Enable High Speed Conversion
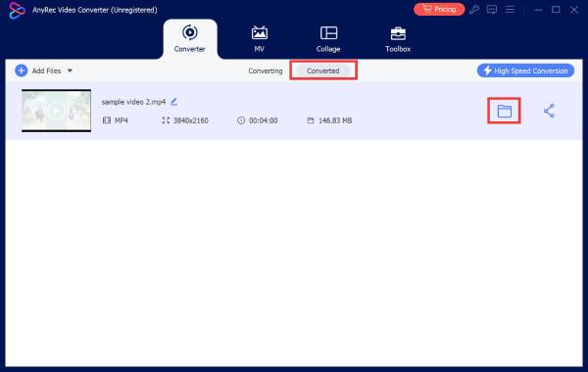This screenshot has height=372, width=588. click(525, 70)
